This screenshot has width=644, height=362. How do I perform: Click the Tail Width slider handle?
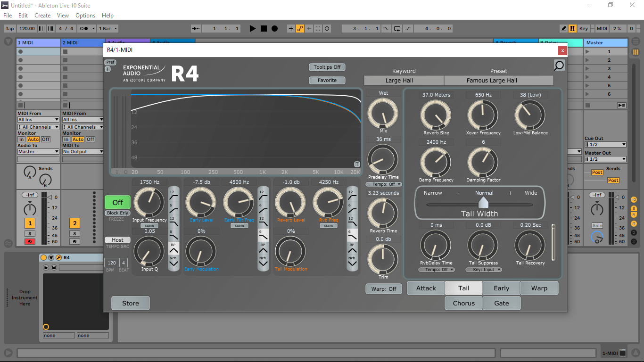[x=483, y=203]
